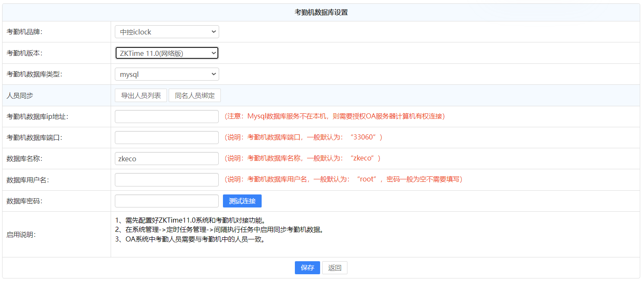644x286 pixels.
Task: Click the 导出人员列表 button
Action: coord(141,95)
